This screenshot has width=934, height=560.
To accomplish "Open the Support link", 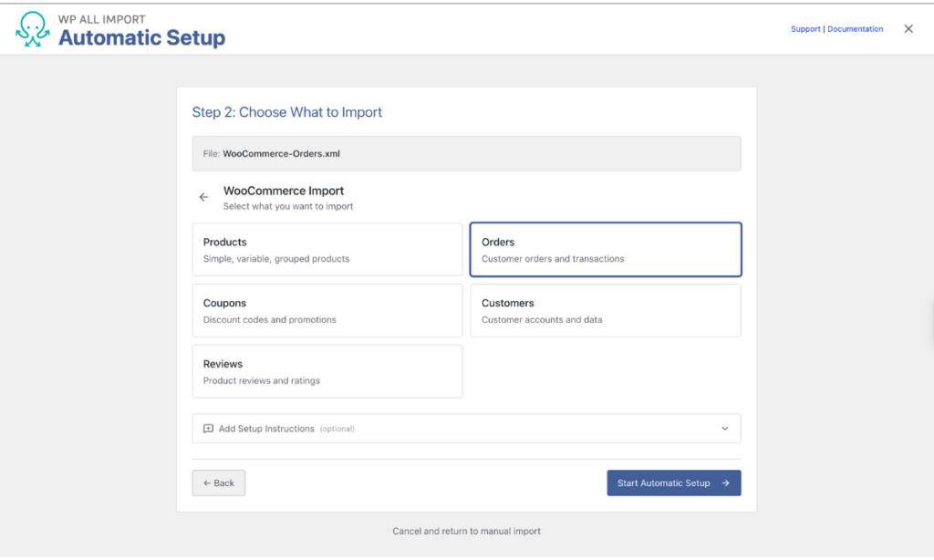I will 805,28.
